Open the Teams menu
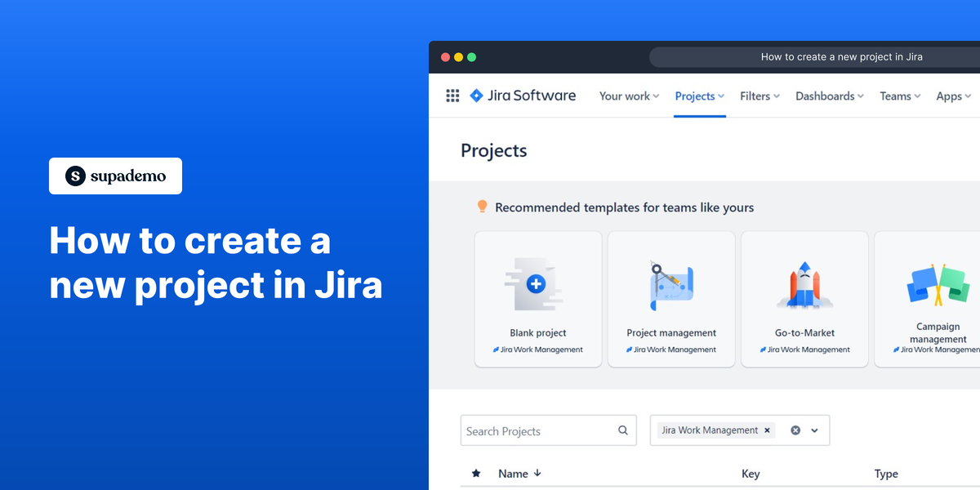 [899, 96]
